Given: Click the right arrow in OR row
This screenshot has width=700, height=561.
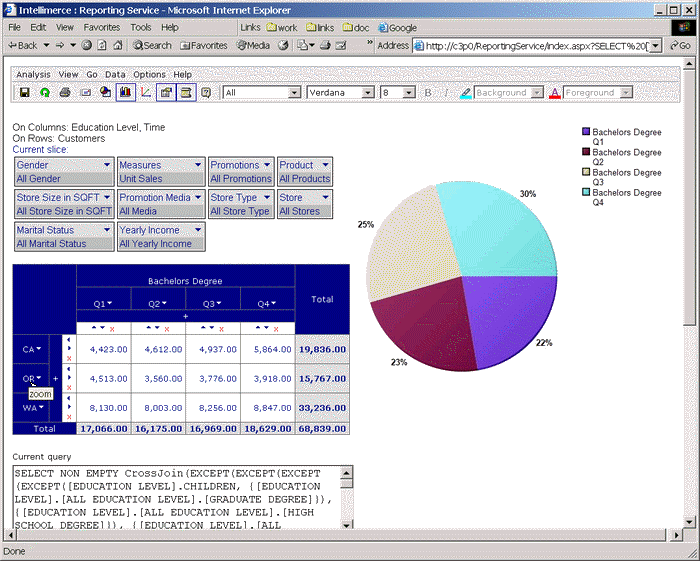Looking at the screenshot, I should (69, 378).
